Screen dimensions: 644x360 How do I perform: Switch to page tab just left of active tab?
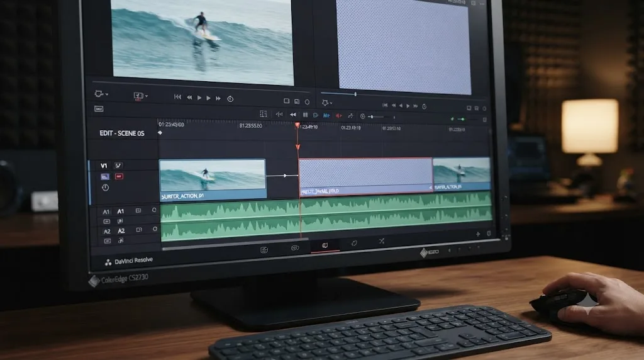pyautogui.click(x=295, y=248)
